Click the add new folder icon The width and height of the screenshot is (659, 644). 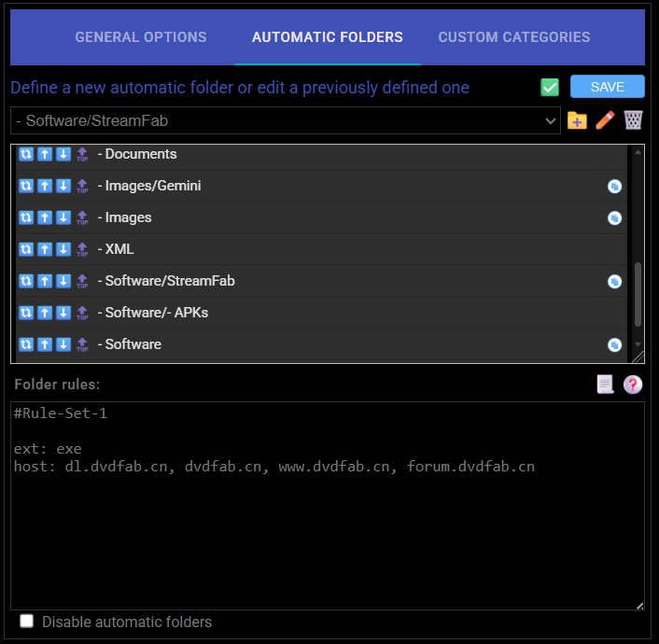[577, 120]
